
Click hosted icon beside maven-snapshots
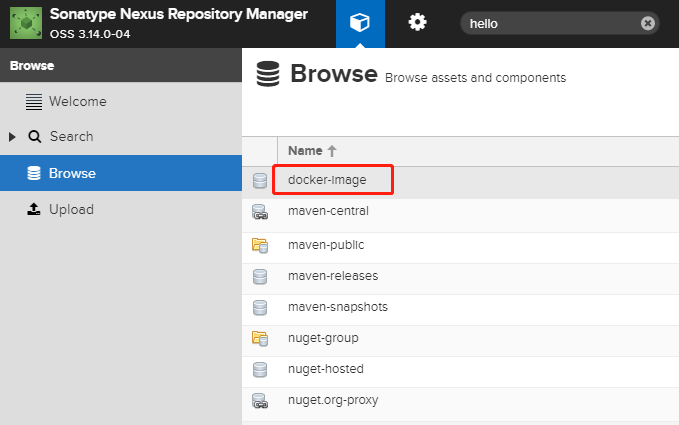point(260,308)
